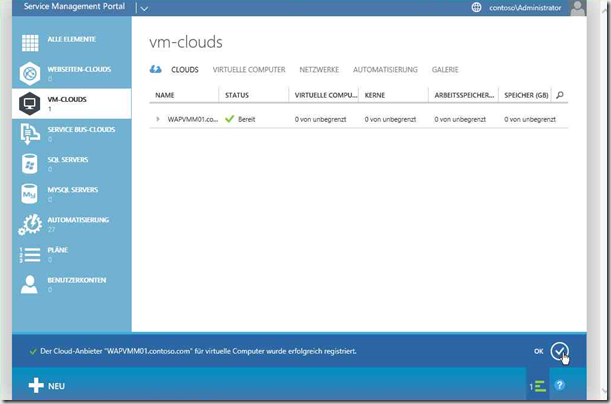Click the Bereit status text
This screenshot has width=611, height=404.
pos(246,119)
